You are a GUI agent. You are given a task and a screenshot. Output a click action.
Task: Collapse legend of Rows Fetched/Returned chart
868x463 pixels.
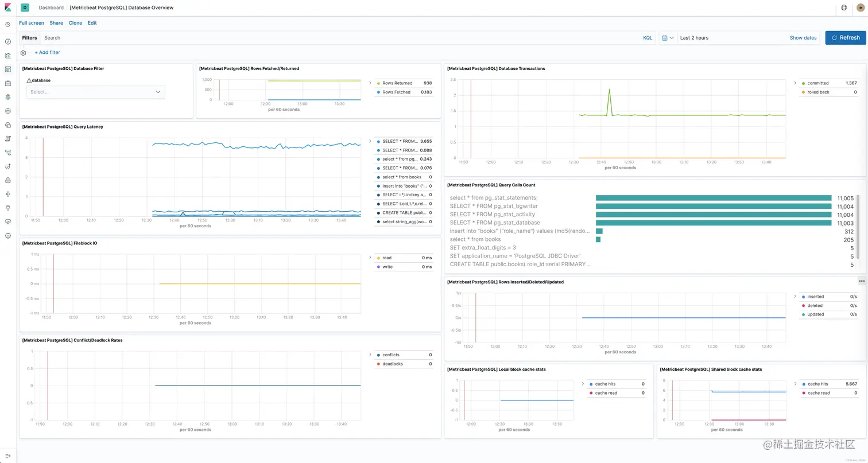370,83
